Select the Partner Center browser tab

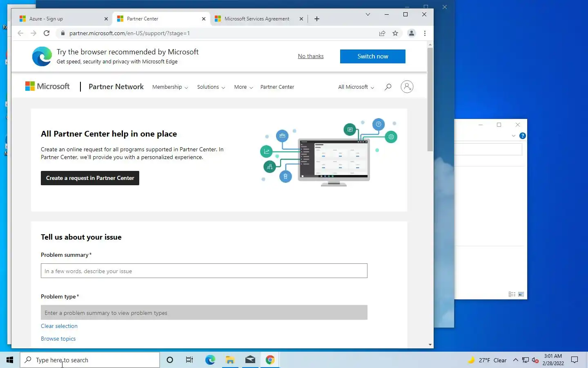coord(161,19)
